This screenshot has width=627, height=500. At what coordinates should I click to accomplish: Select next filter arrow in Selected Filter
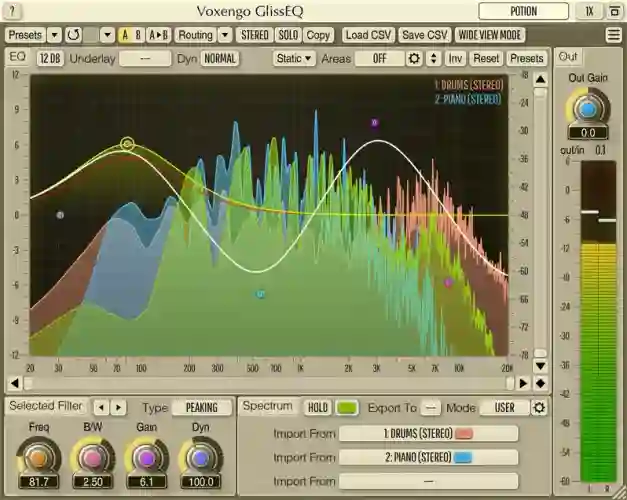coord(118,408)
